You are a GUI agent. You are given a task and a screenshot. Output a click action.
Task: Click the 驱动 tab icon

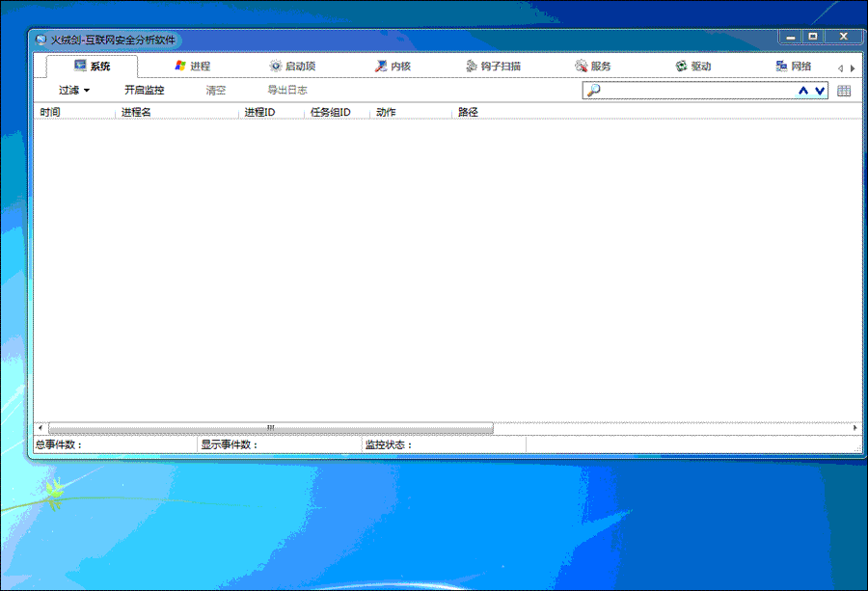681,66
